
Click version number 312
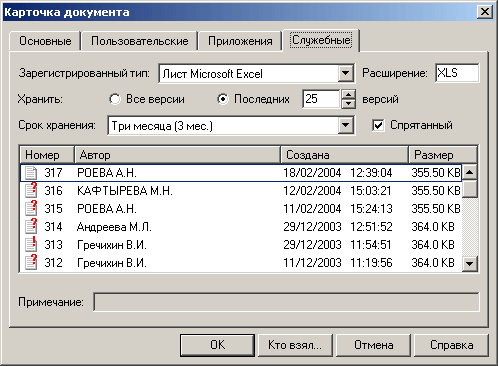(53, 263)
